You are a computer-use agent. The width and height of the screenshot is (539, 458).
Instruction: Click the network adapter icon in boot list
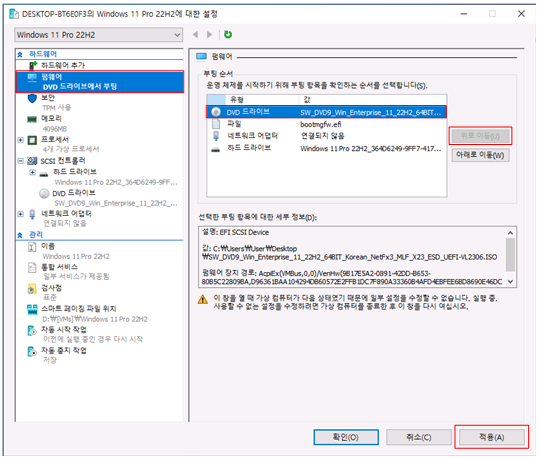pyautogui.click(x=216, y=136)
